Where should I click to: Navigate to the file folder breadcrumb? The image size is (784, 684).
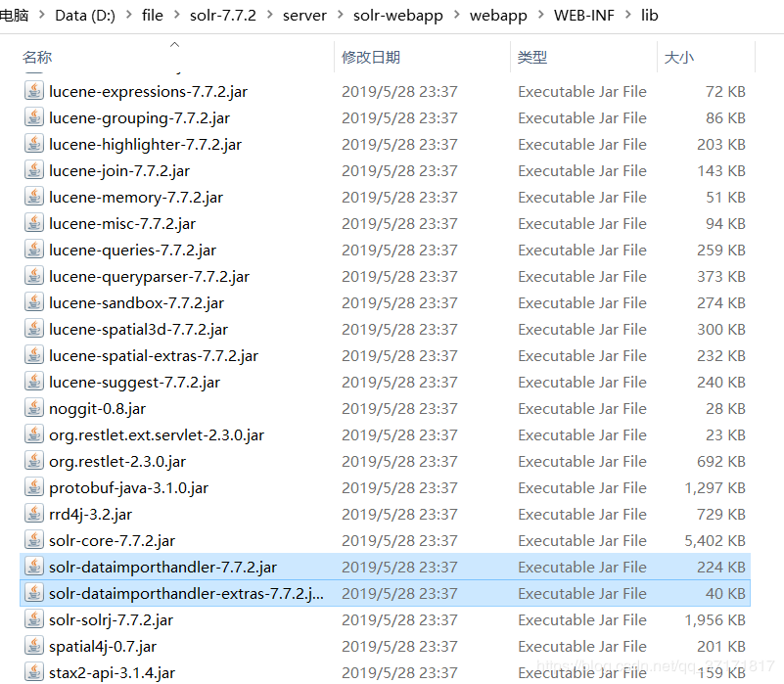[153, 16]
